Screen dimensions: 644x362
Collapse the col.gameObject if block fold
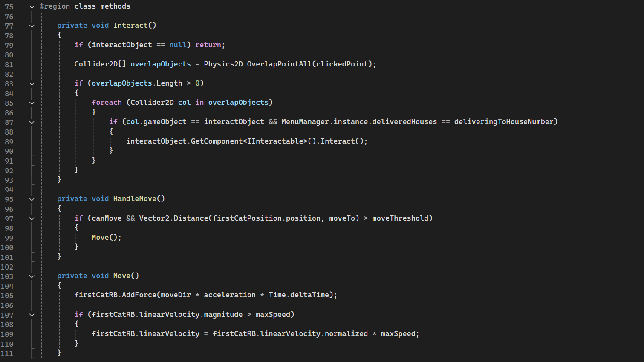[x=32, y=122]
